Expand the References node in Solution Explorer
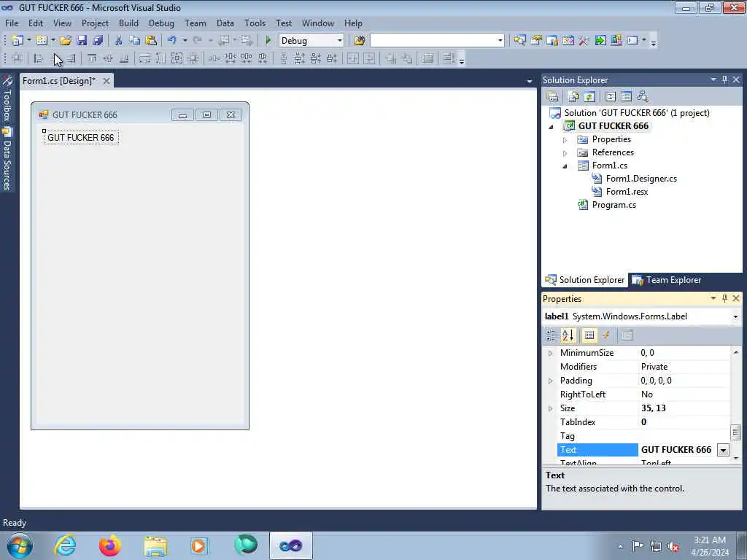Image resolution: width=747 pixels, height=560 pixels. click(565, 153)
